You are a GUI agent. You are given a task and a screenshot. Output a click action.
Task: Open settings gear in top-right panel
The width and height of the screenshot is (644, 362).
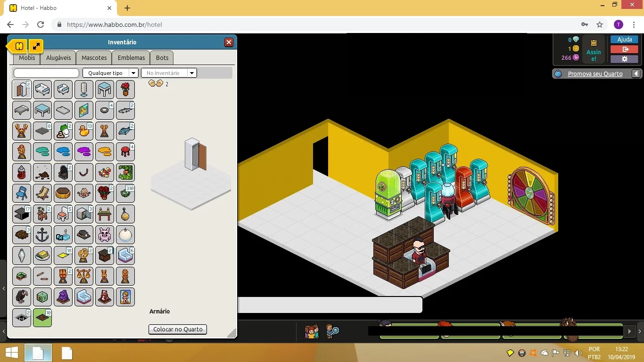[624, 59]
